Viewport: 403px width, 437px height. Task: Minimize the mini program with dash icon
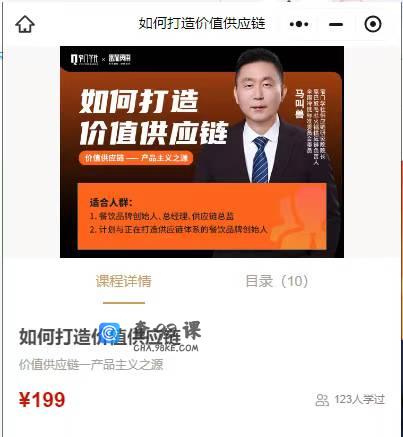pos(336,24)
